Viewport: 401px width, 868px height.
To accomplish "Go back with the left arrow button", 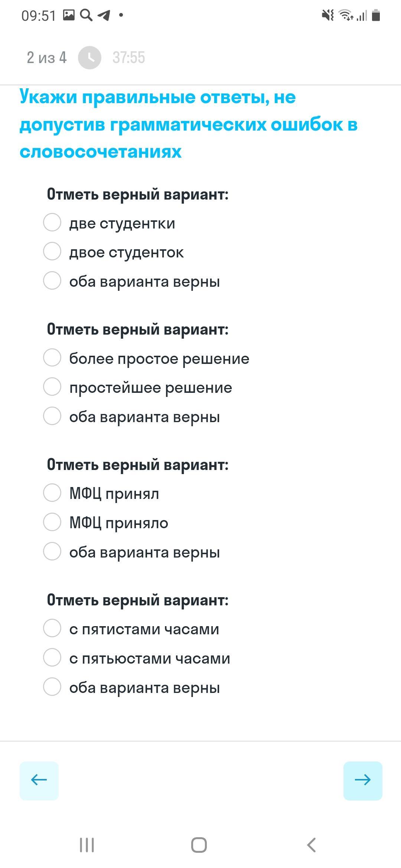I will pyautogui.click(x=39, y=780).
